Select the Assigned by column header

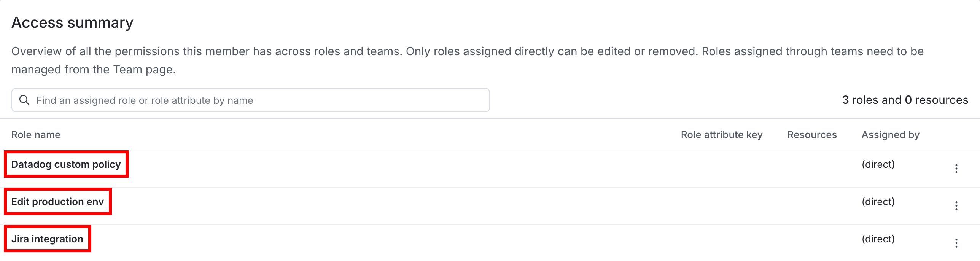coord(890,134)
